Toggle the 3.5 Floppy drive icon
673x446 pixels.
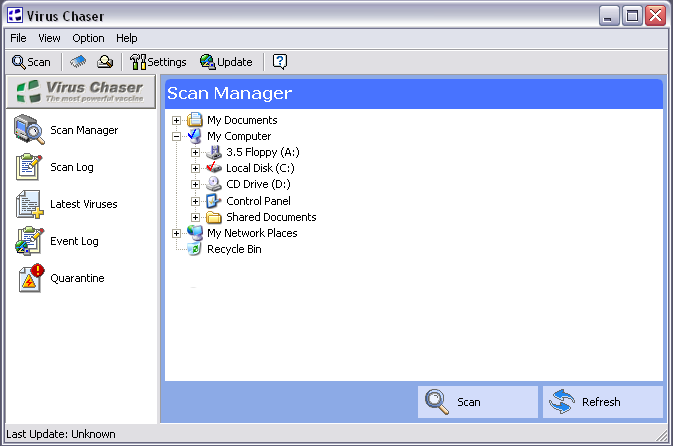(x=214, y=152)
